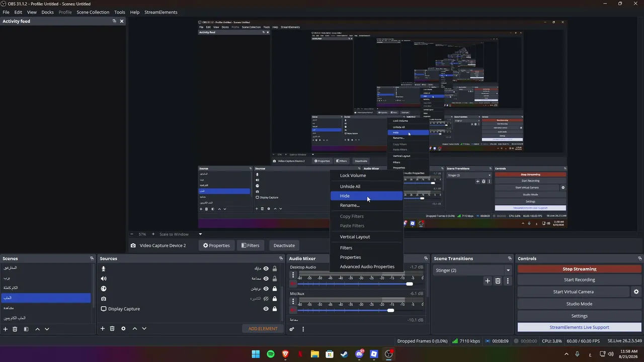
Task: Undock the Scenes panel
Action: point(92,258)
